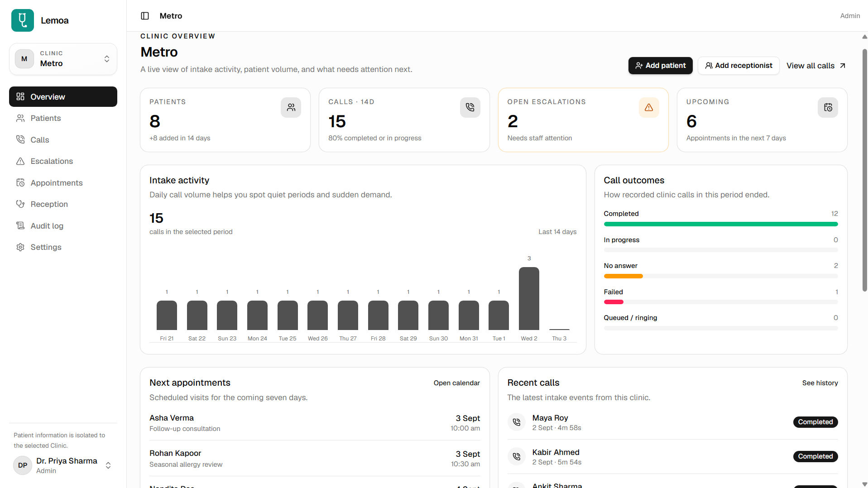Click the No answer orange bar
The width and height of the screenshot is (868, 488).
pos(623,276)
